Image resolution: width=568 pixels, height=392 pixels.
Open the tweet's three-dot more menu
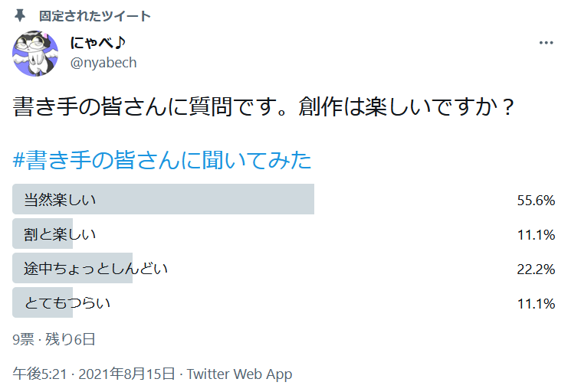[546, 43]
